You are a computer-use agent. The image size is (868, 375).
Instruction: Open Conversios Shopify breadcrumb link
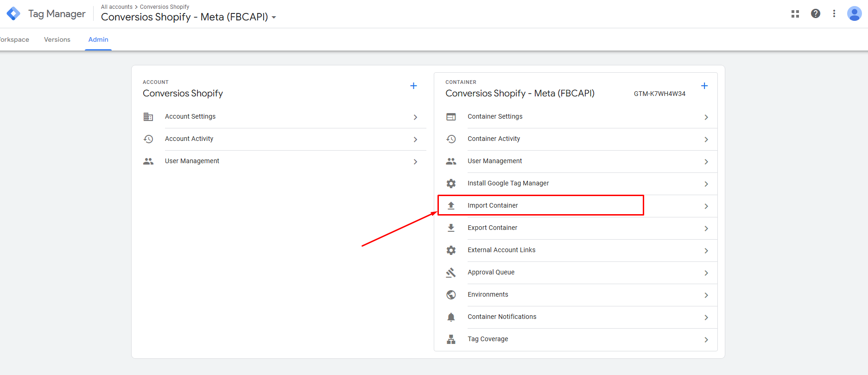[165, 7]
